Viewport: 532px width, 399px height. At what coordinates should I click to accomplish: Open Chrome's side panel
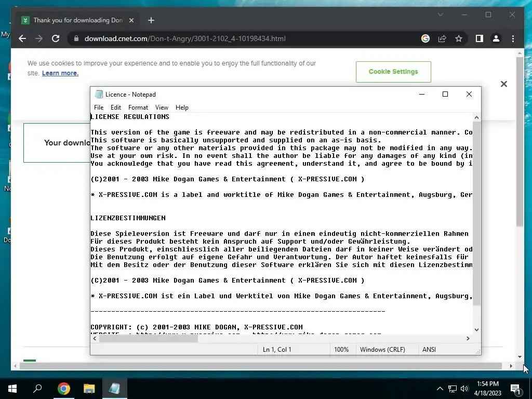click(480, 38)
